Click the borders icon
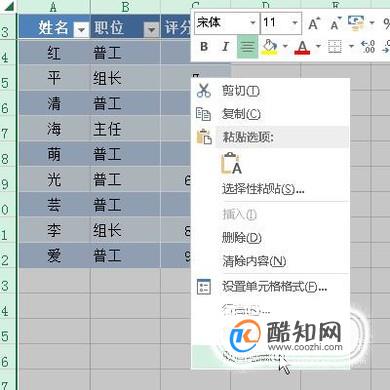 (335, 47)
